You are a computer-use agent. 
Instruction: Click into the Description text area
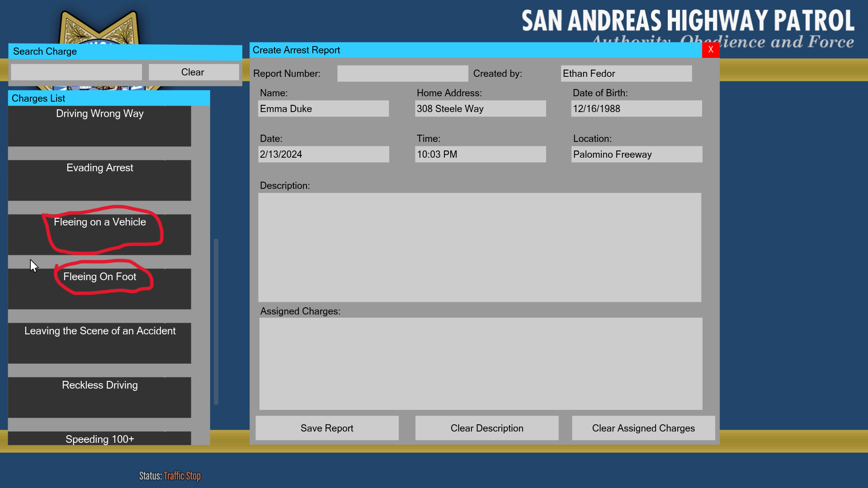pos(479,247)
